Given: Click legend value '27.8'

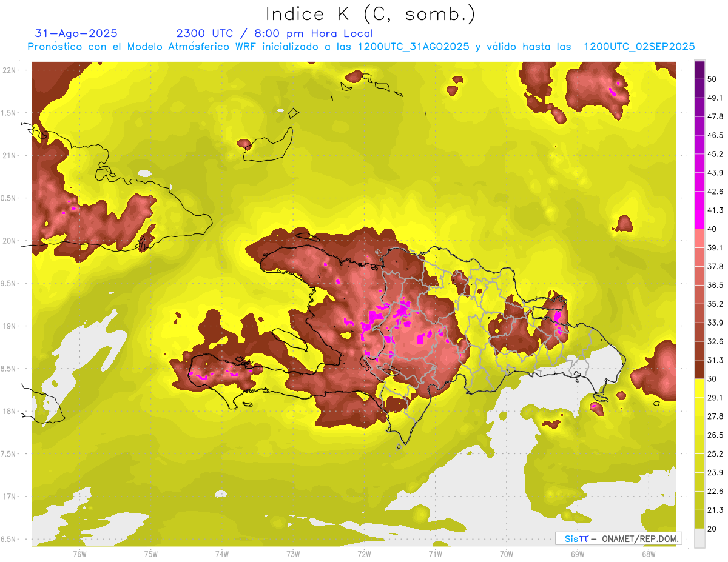Looking at the screenshot, I should tap(715, 416).
